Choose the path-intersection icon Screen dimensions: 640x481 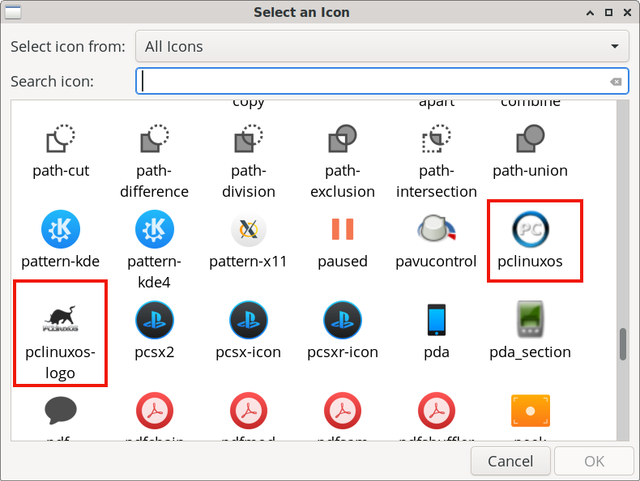pyautogui.click(x=436, y=139)
